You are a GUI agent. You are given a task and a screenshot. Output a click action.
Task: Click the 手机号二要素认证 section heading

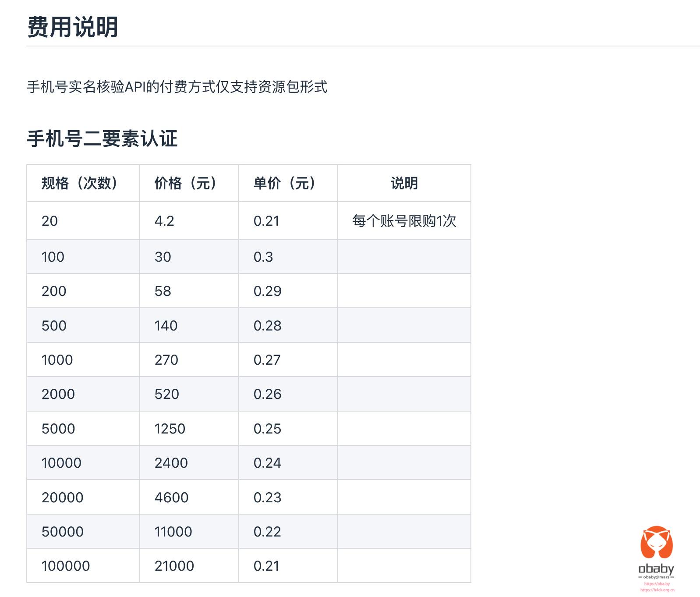102,139
